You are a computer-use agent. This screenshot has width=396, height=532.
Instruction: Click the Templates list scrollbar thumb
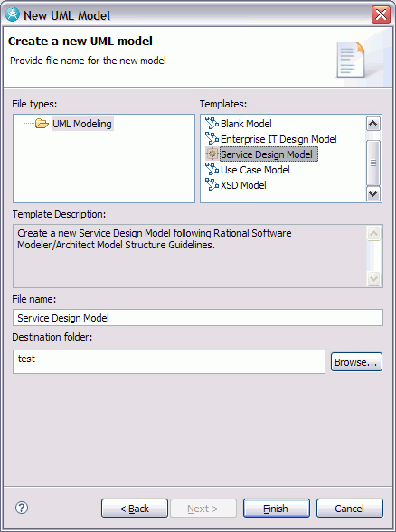(373, 163)
